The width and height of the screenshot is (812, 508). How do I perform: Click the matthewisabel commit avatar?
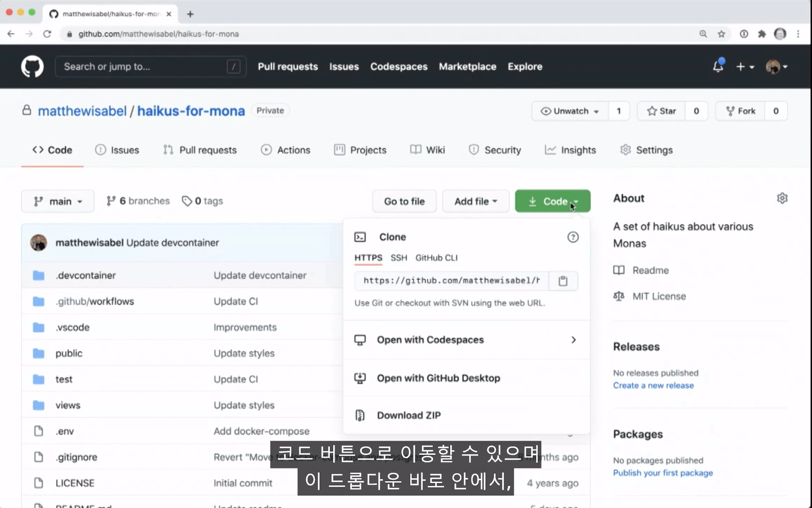pos(39,243)
